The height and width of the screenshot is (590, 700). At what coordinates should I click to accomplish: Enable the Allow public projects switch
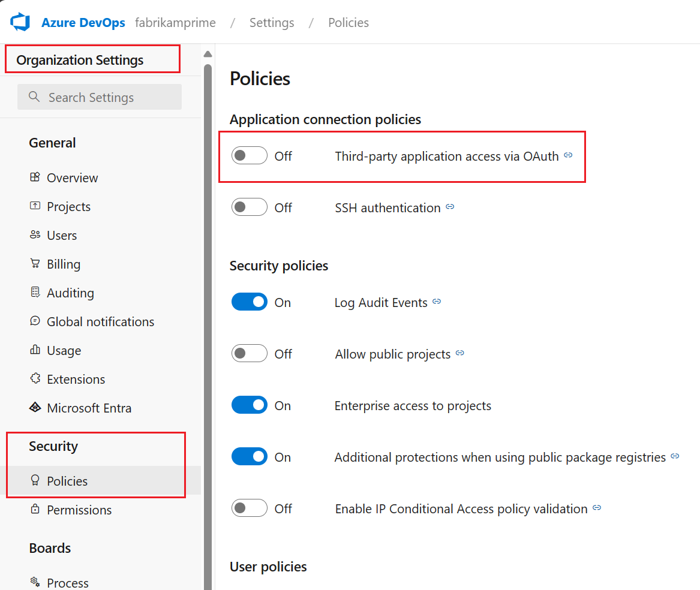249,354
